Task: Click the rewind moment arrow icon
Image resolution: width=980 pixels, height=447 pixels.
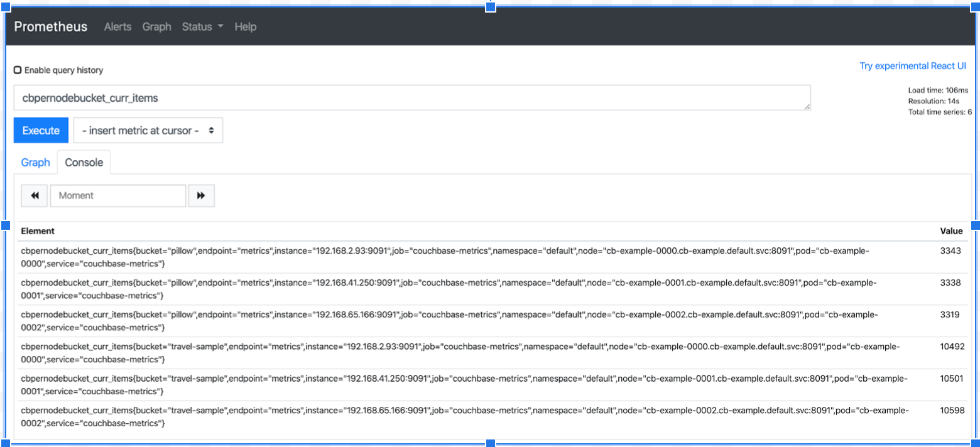Action: point(34,195)
